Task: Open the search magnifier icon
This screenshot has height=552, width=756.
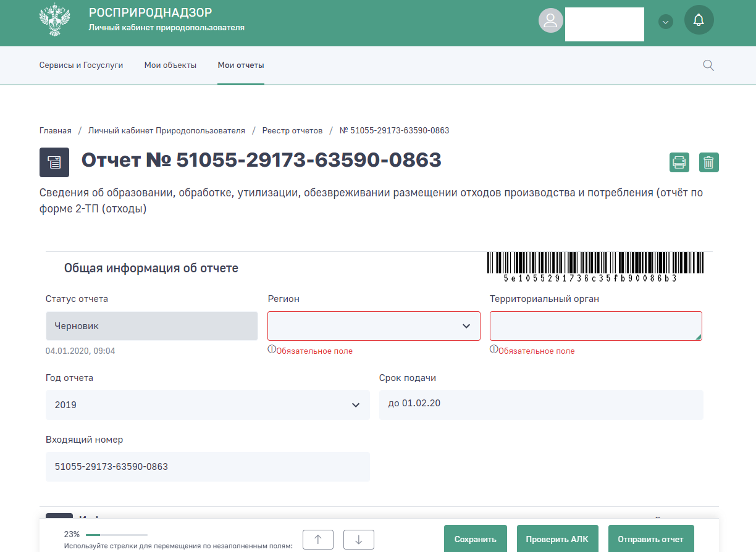Action: pyautogui.click(x=708, y=65)
